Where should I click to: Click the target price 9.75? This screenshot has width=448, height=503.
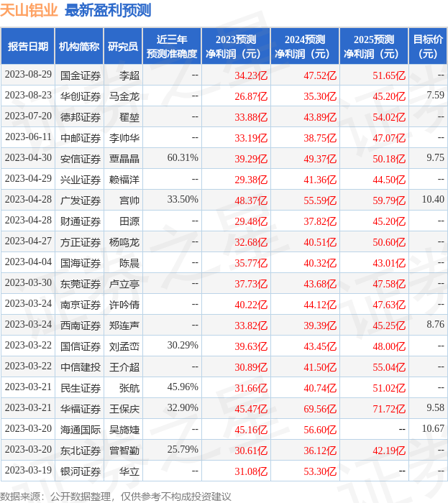click(436, 157)
